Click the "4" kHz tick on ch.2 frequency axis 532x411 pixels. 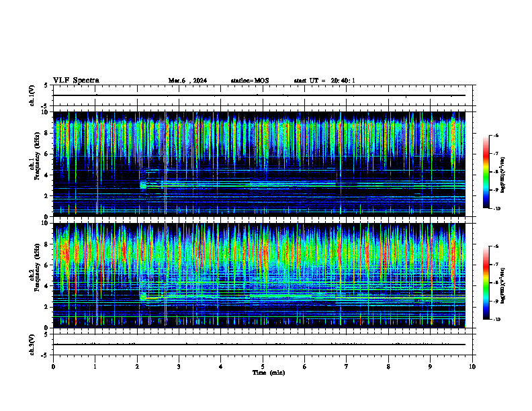(47, 286)
